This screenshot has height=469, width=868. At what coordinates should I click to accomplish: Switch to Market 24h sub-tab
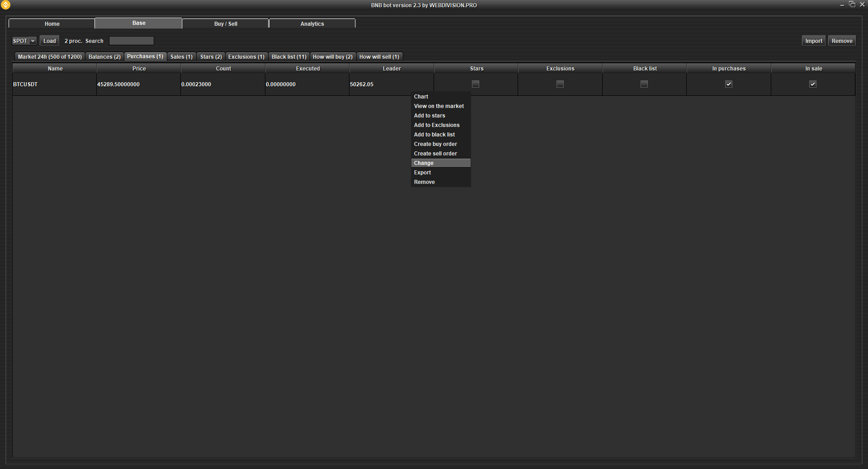click(50, 57)
